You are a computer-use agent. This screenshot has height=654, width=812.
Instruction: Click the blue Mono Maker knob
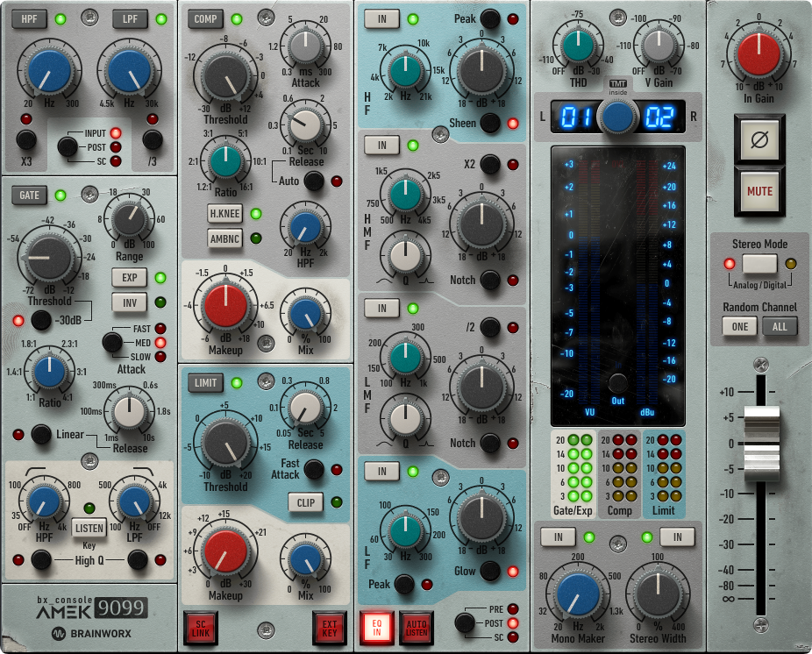(578, 595)
